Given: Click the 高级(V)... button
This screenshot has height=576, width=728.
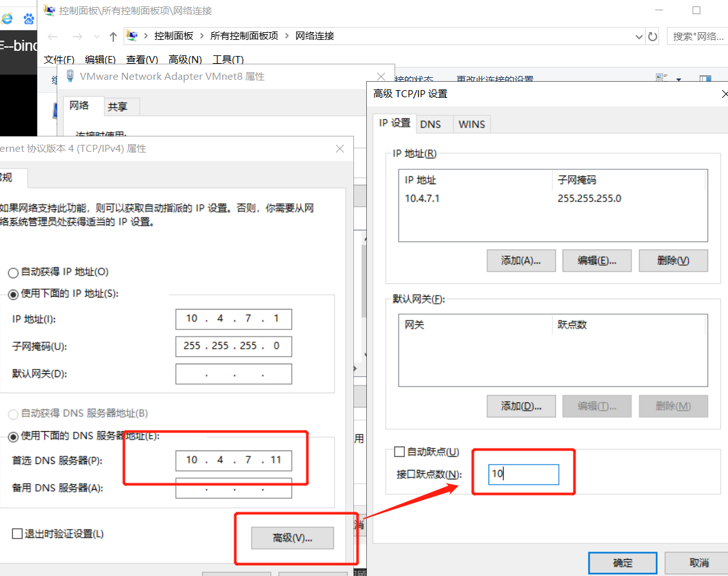Looking at the screenshot, I should point(292,538).
